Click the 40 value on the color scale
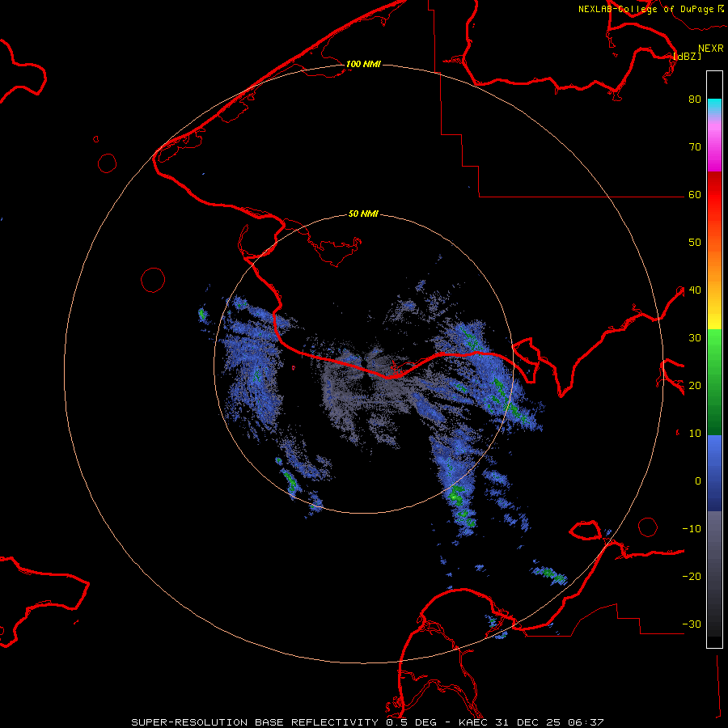Screen dimensions: 728x728 [695, 290]
